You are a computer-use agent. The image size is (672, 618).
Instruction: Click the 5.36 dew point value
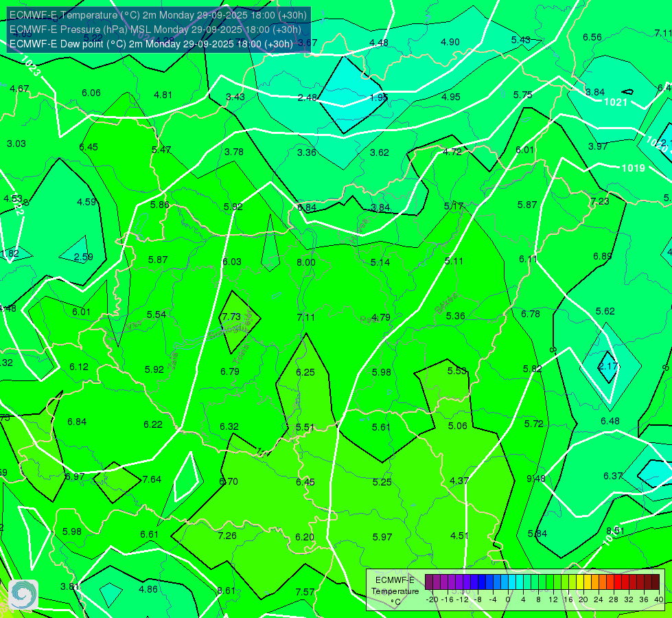click(455, 316)
